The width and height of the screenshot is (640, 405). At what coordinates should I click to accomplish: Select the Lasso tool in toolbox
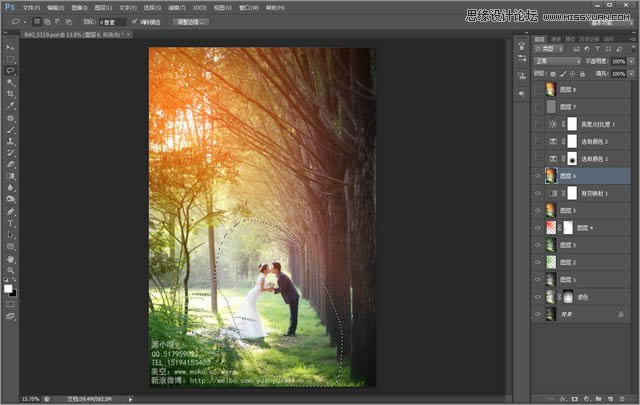11,71
